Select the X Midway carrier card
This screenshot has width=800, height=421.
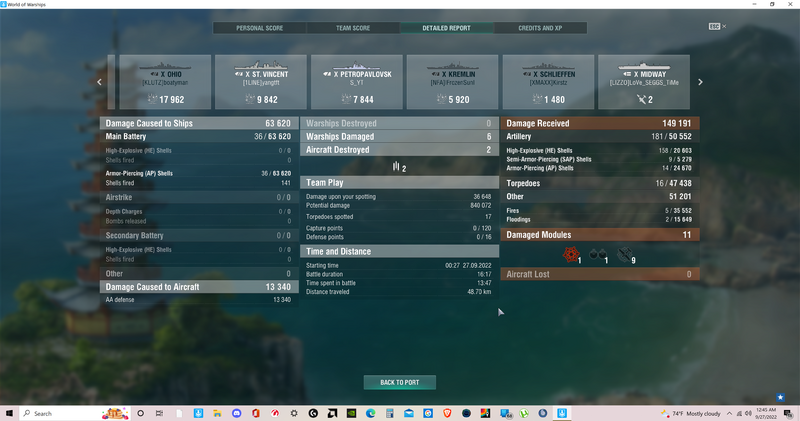pos(644,82)
